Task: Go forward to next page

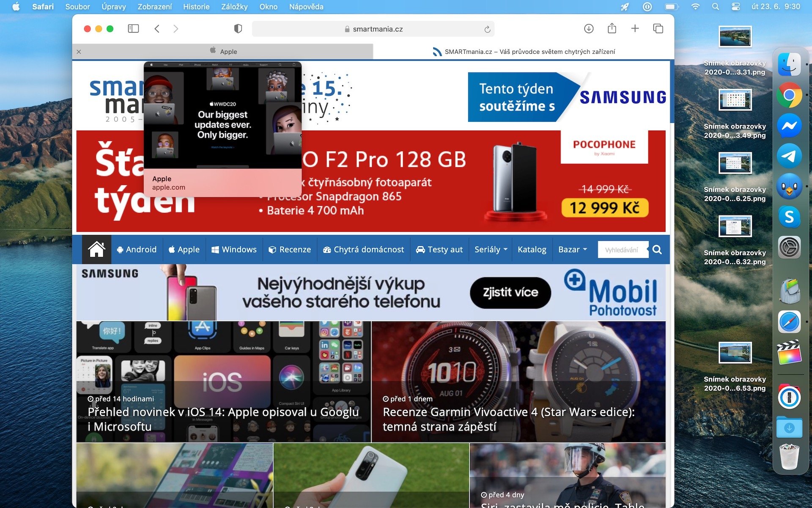Action: (176, 29)
